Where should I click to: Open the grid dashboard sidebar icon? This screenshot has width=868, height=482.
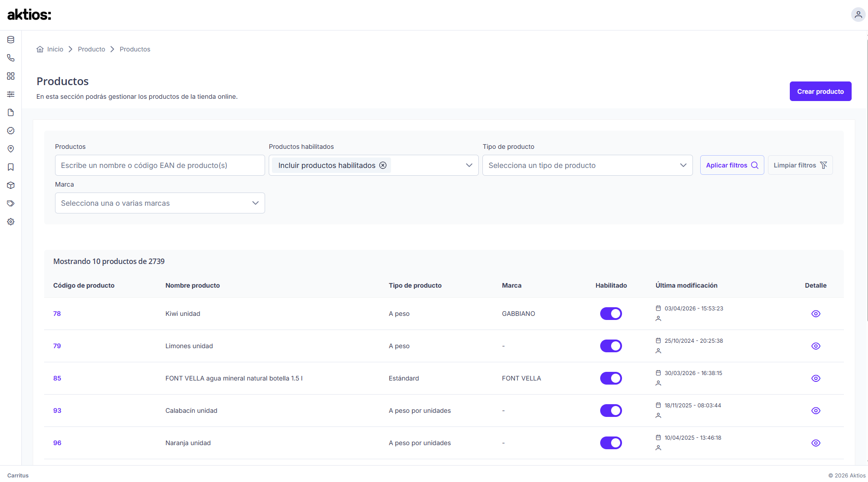click(11, 76)
